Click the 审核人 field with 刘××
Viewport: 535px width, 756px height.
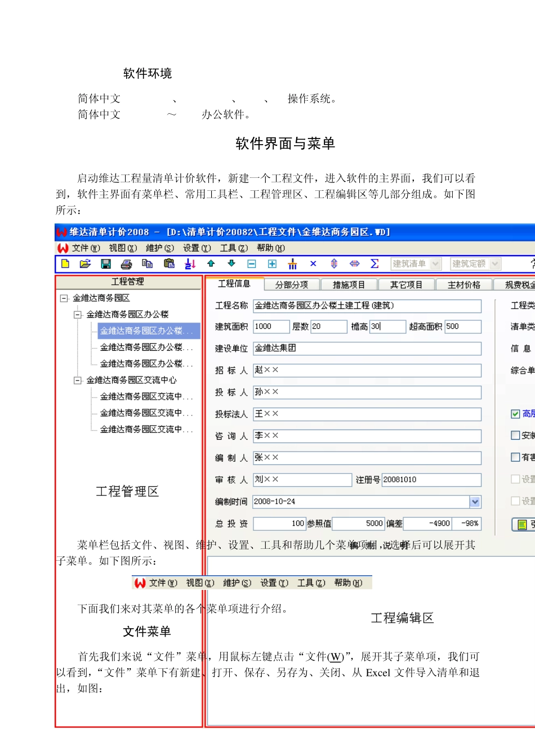[x=302, y=480]
